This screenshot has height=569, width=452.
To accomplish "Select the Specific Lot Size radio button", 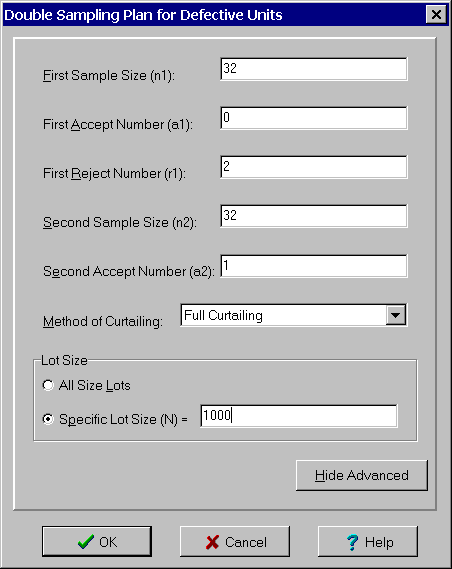I will click(48, 419).
